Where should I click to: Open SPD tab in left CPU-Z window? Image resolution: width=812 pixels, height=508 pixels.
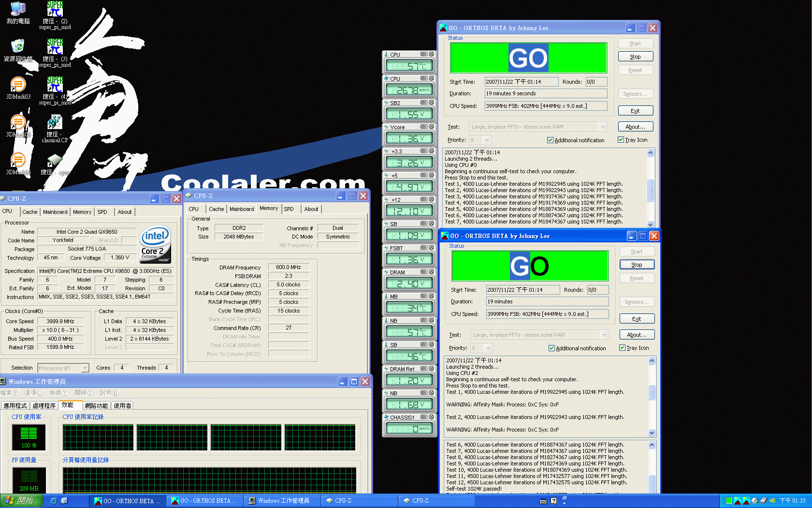[102, 212]
